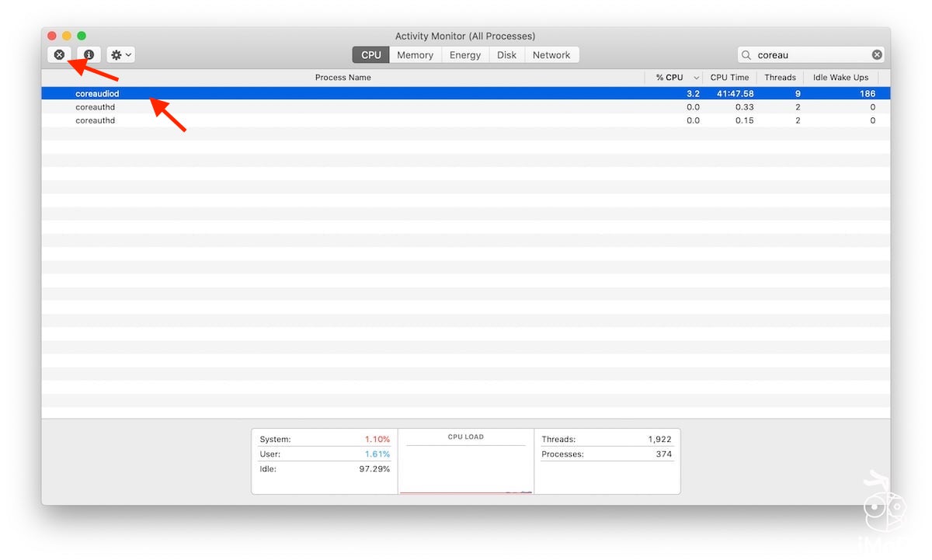Sort by Threads column header
Screen dimensions: 932x560
pyautogui.click(x=780, y=78)
